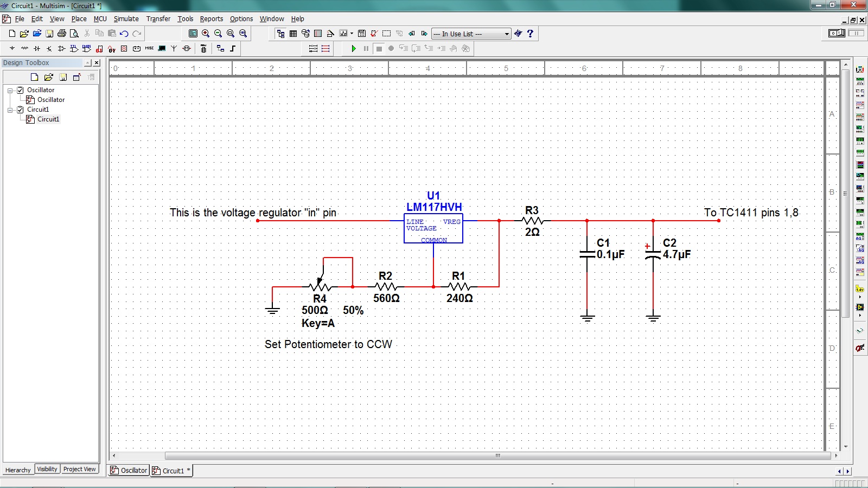Viewport: 868px width, 488px height.
Task: Close the Design Toolbox panel
Action: click(97, 63)
